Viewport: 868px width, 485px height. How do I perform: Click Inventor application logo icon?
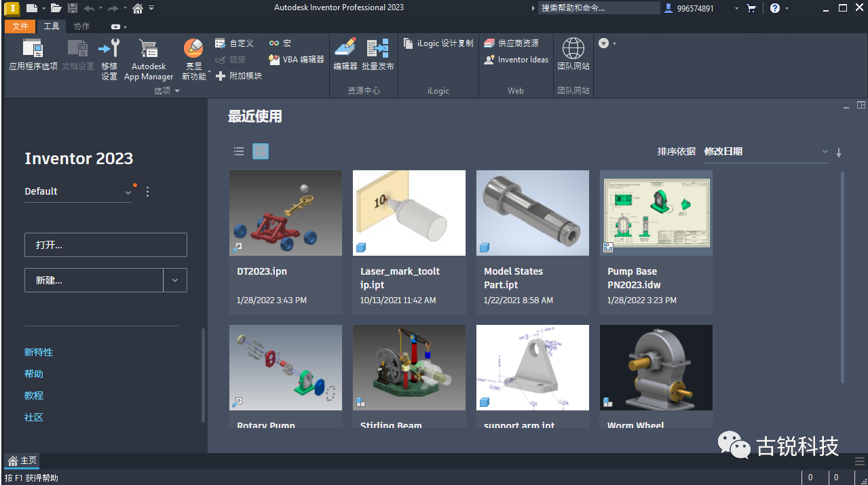12,8
